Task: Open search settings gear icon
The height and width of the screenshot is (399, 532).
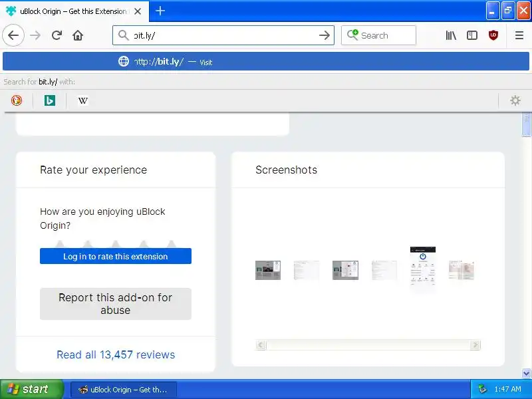Action: 515,100
